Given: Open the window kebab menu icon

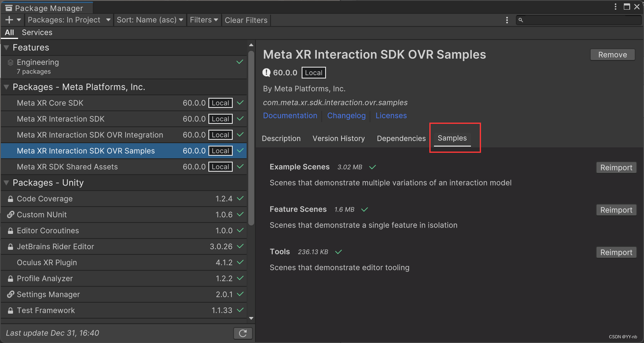Looking at the screenshot, I should [x=615, y=7].
